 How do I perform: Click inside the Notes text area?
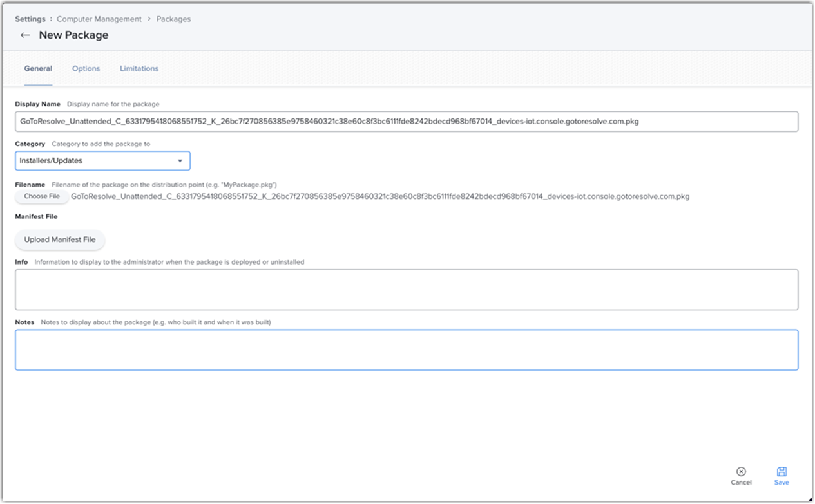[x=407, y=350]
